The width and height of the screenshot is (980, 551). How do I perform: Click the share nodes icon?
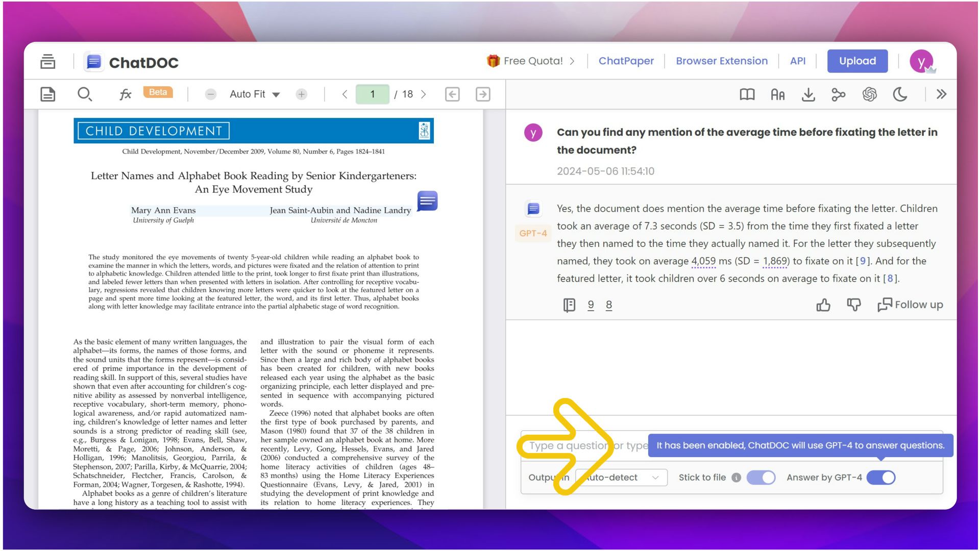point(838,94)
